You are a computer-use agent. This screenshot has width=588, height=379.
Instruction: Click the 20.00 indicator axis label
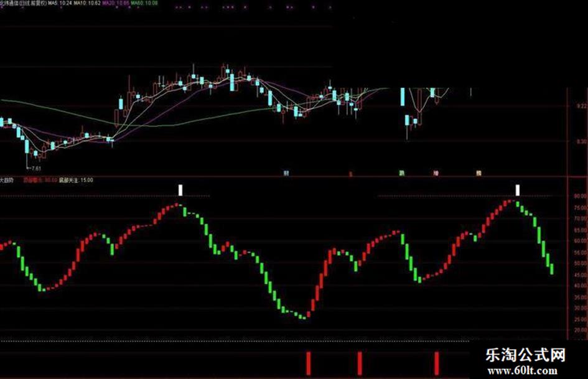tap(580, 330)
